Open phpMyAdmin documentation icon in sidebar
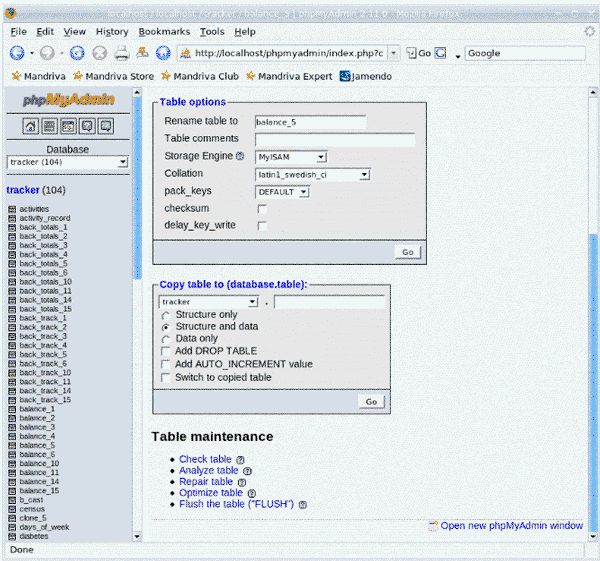 tap(87, 126)
